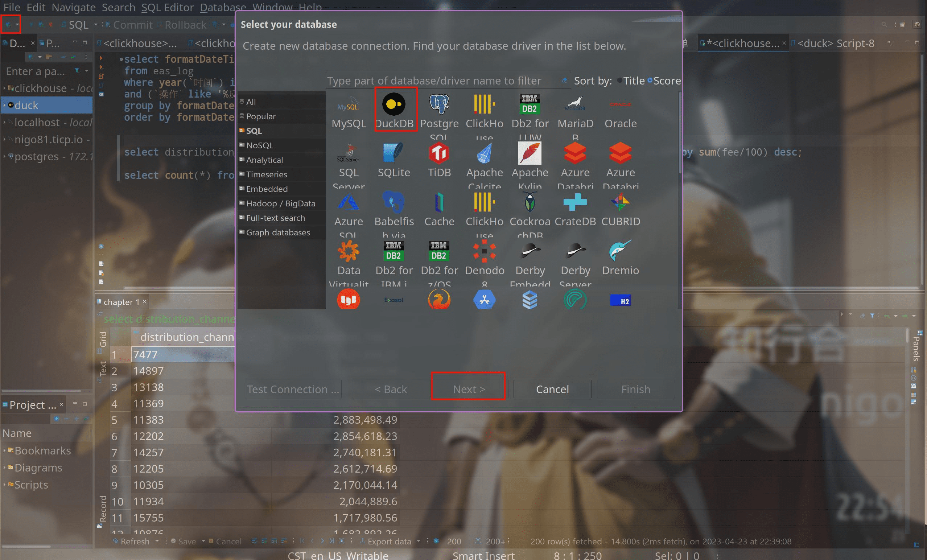Switch to vertical Text view tab
The image size is (927, 560).
tap(102, 371)
